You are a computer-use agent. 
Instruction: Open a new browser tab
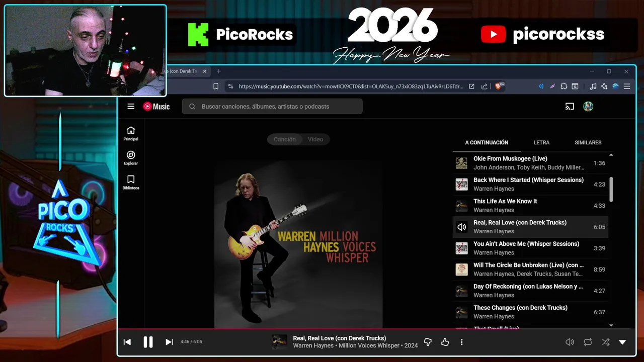tap(218, 71)
